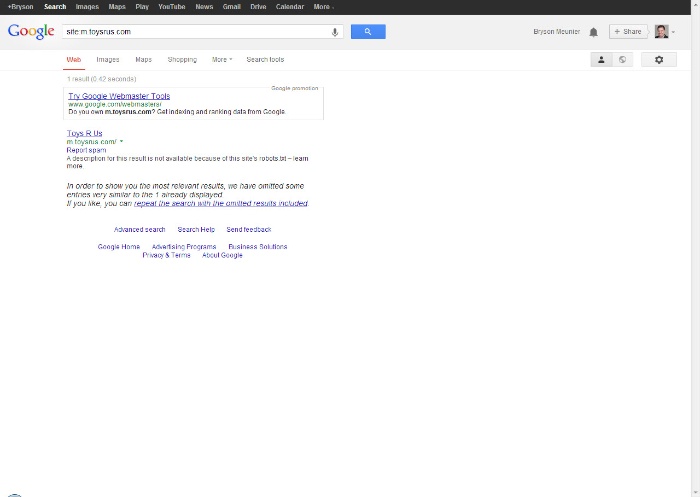Open the settings gear options
700x497 pixels.
(658, 60)
